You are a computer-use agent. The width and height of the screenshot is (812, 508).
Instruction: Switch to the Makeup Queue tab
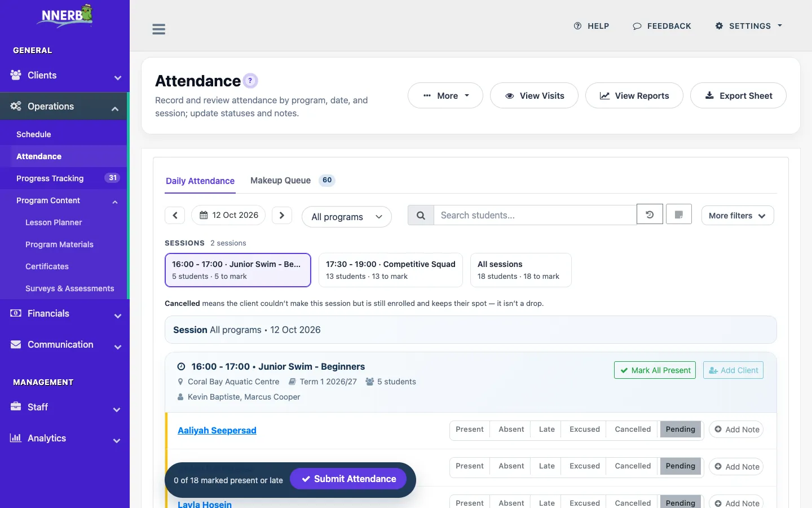292,181
